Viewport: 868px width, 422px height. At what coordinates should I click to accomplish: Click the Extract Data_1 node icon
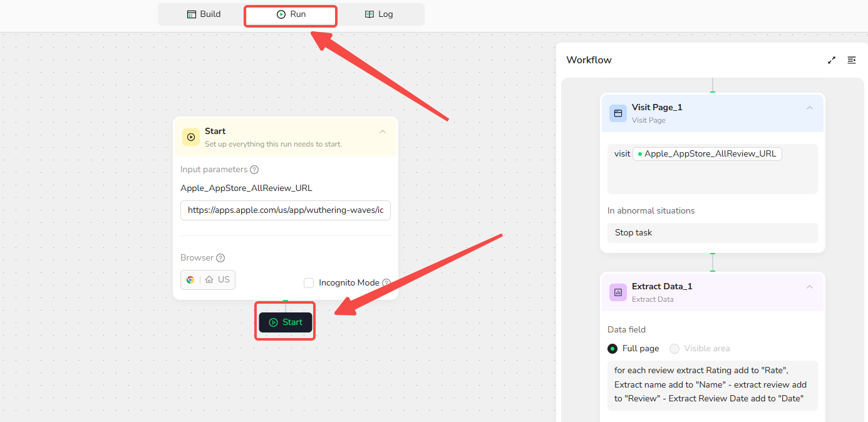tap(618, 292)
